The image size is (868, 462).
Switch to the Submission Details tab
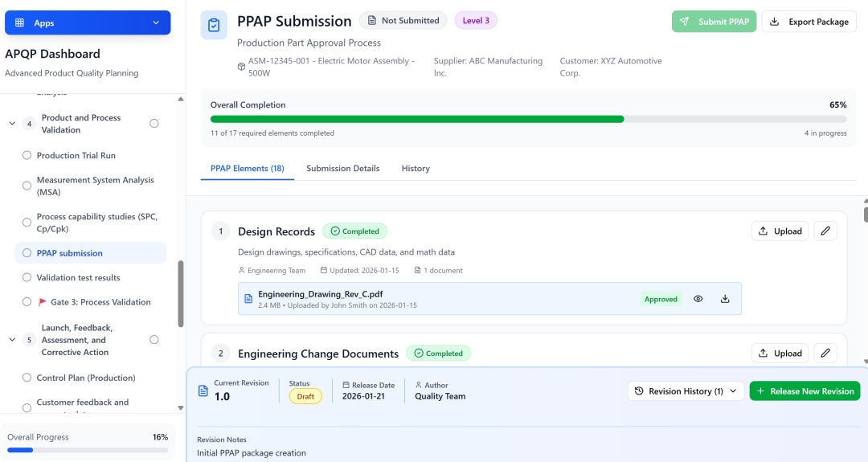pyautogui.click(x=342, y=168)
